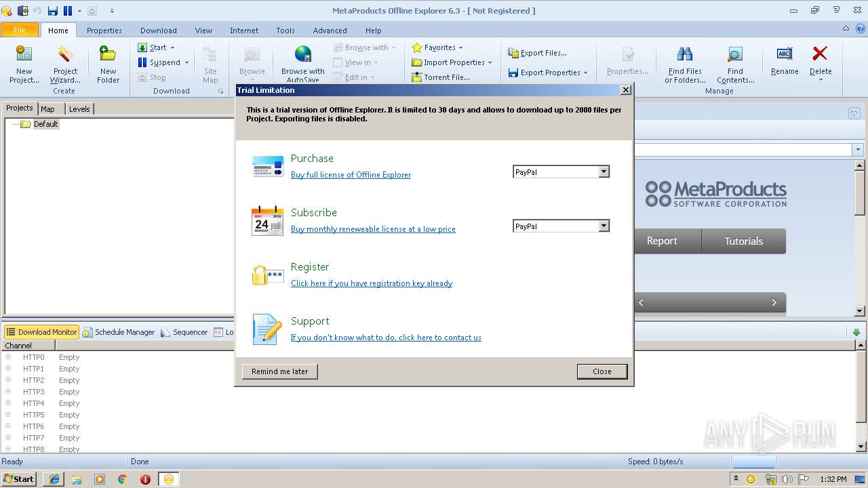Open the Download Monitor tab
868x488 pixels.
(x=41, y=332)
